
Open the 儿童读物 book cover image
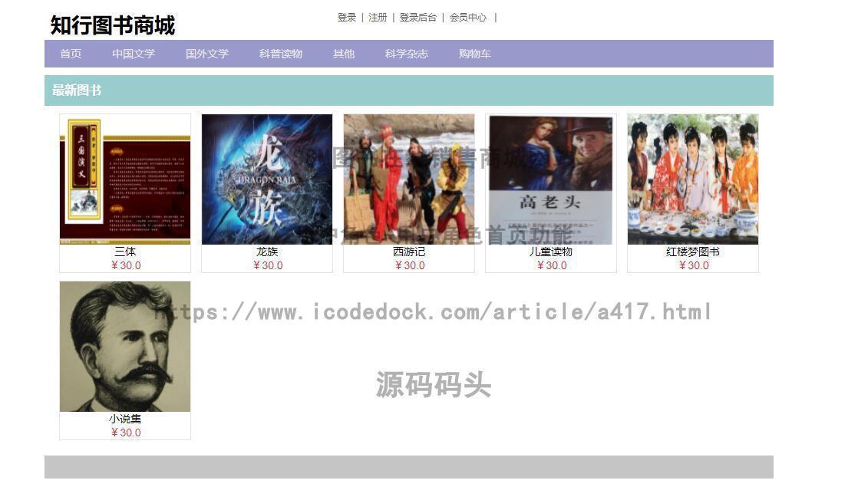tap(551, 179)
